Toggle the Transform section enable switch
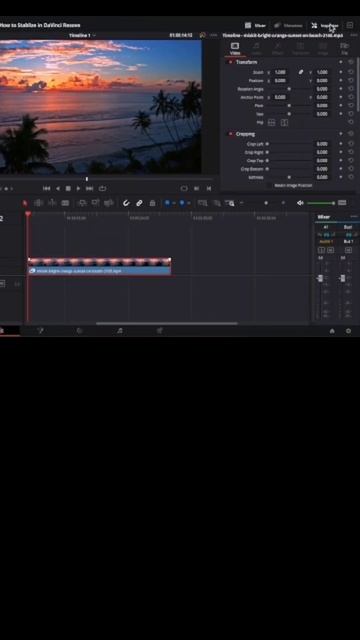360x640 pixels. (231, 62)
